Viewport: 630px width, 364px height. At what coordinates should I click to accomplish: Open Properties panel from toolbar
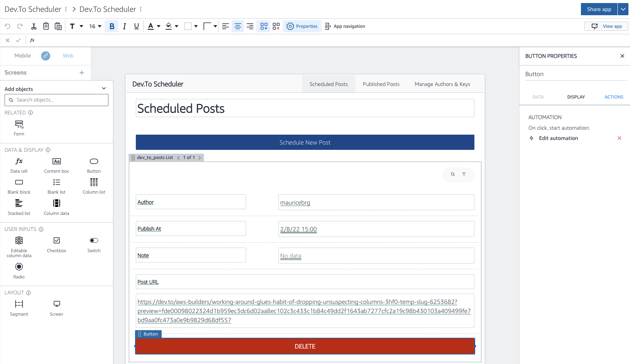coord(302,26)
